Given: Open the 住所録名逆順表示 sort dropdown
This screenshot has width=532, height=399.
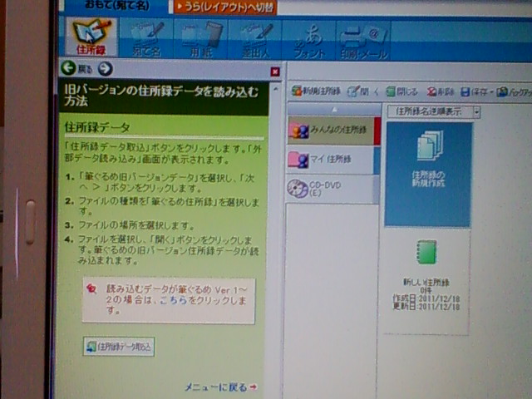Looking at the screenshot, I should click(434, 111).
